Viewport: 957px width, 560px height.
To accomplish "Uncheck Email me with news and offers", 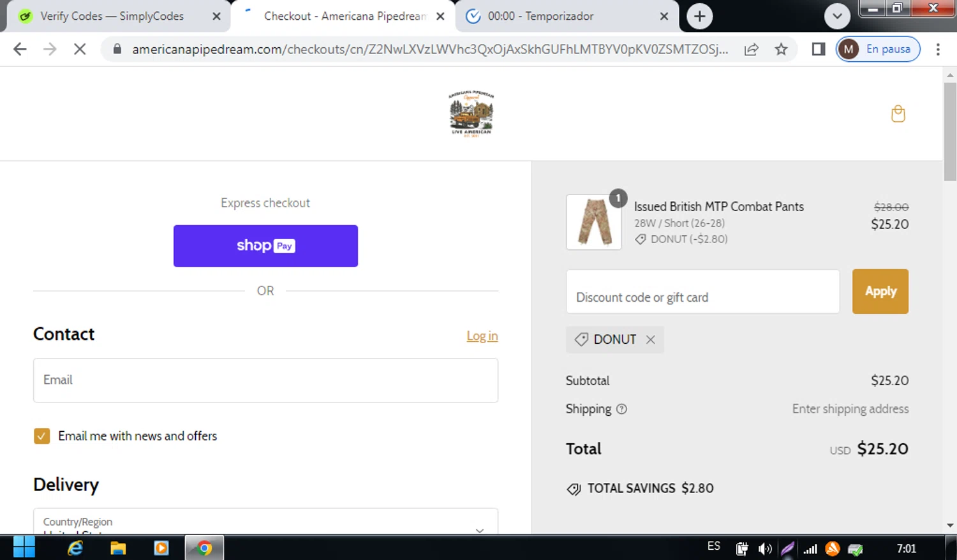I will (x=41, y=436).
